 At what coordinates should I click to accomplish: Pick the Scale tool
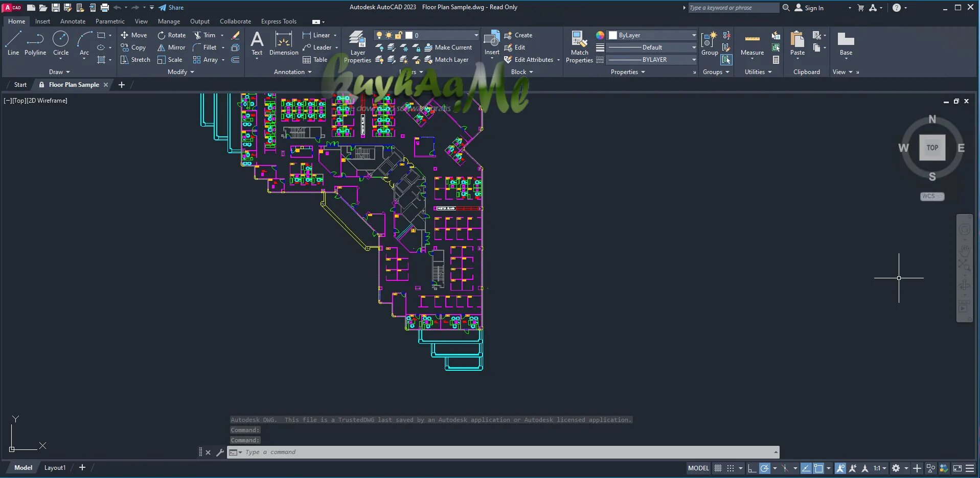(170, 60)
